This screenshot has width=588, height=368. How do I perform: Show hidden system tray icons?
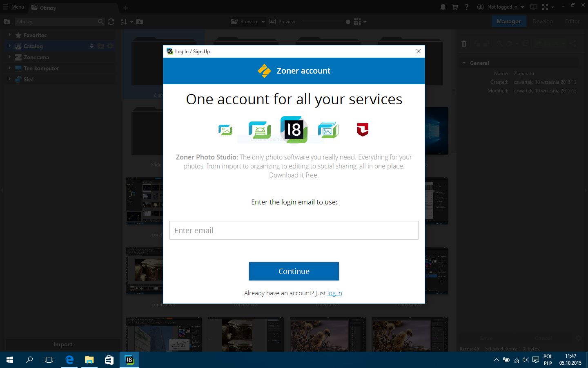496,360
